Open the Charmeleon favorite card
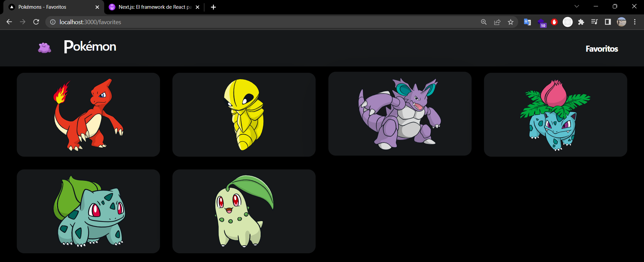The width and height of the screenshot is (644, 262). click(88, 115)
